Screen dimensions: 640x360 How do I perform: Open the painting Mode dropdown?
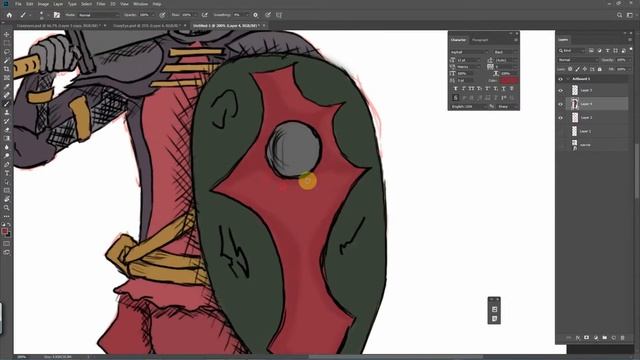click(98, 15)
